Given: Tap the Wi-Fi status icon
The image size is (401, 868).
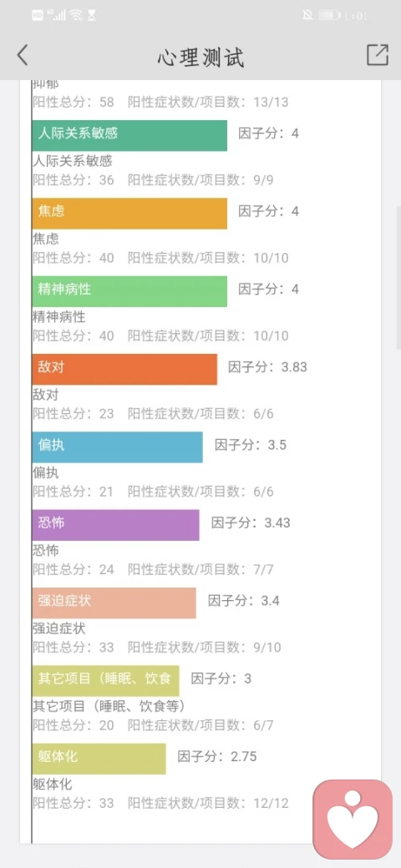Looking at the screenshot, I should tap(76, 16).
